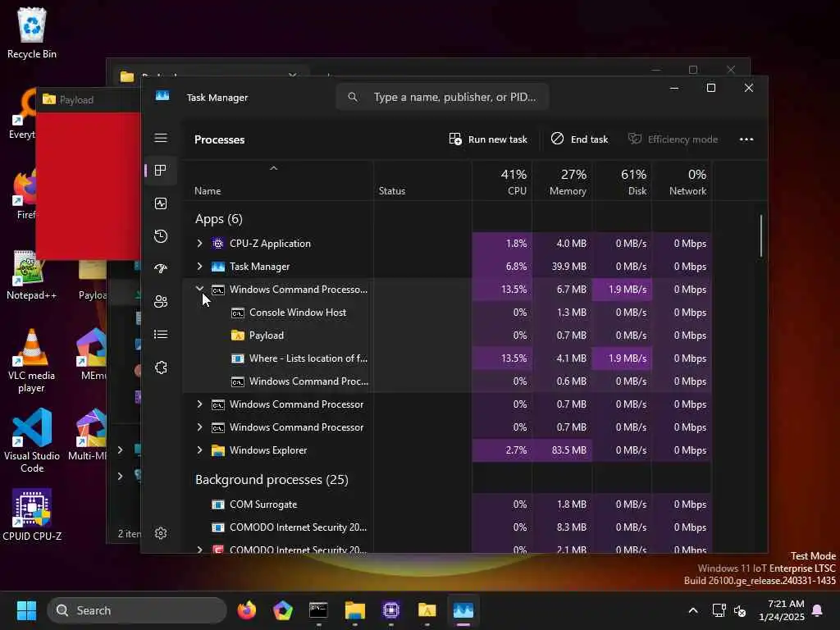Open the Task Manager hamburger navigation menu
The width and height of the screenshot is (840, 630).
(161, 138)
